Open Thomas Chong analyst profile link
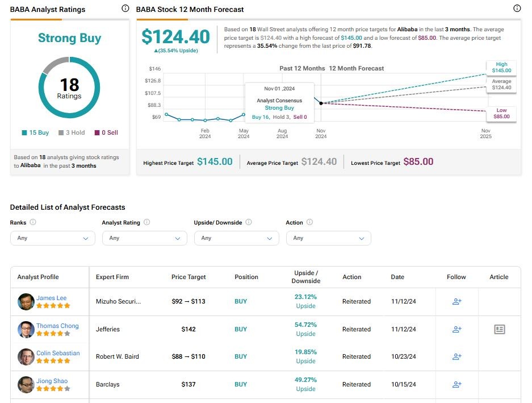The width and height of the screenshot is (532, 403). click(58, 326)
